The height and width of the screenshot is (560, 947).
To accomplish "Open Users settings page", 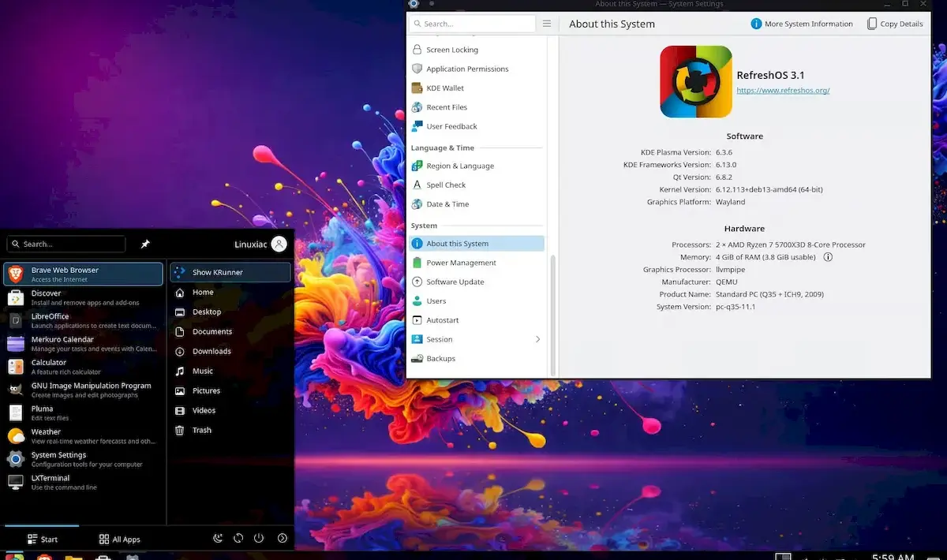I will pyautogui.click(x=476, y=301).
